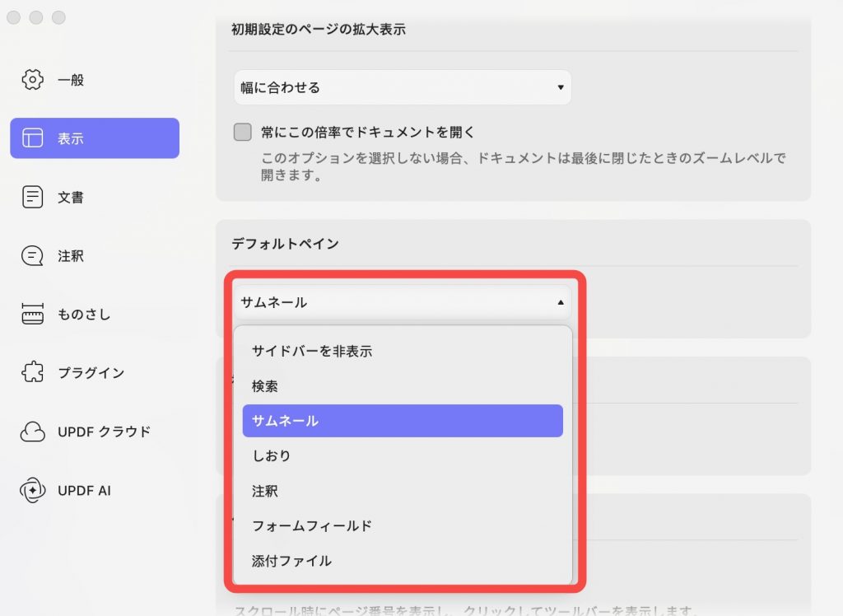Click the 文書 document icon

[x=32, y=197]
